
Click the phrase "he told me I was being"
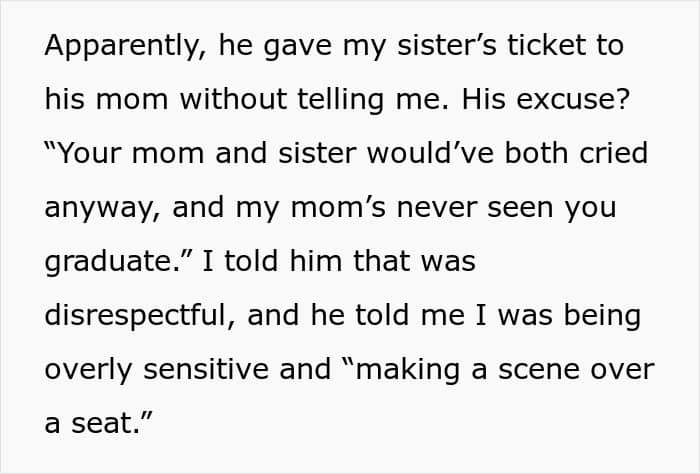coord(476,316)
